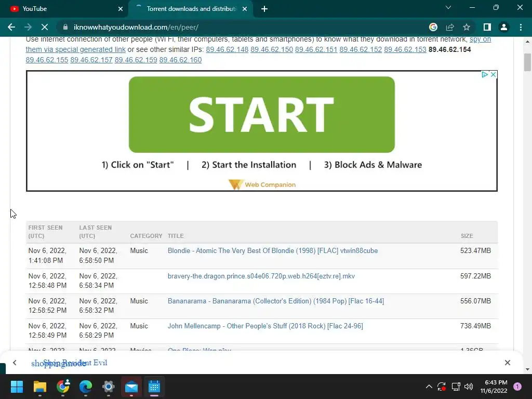This screenshot has width=532, height=399.
Task: Switch to the YouTube tab
Action: coord(64,9)
